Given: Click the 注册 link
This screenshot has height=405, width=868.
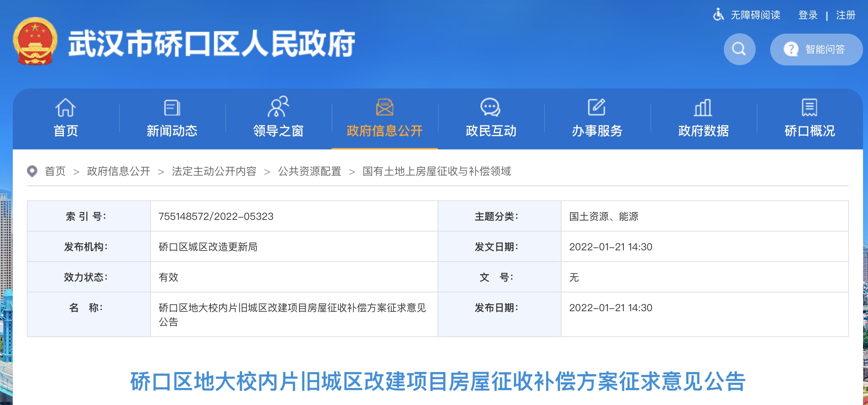Looking at the screenshot, I should 846,15.
